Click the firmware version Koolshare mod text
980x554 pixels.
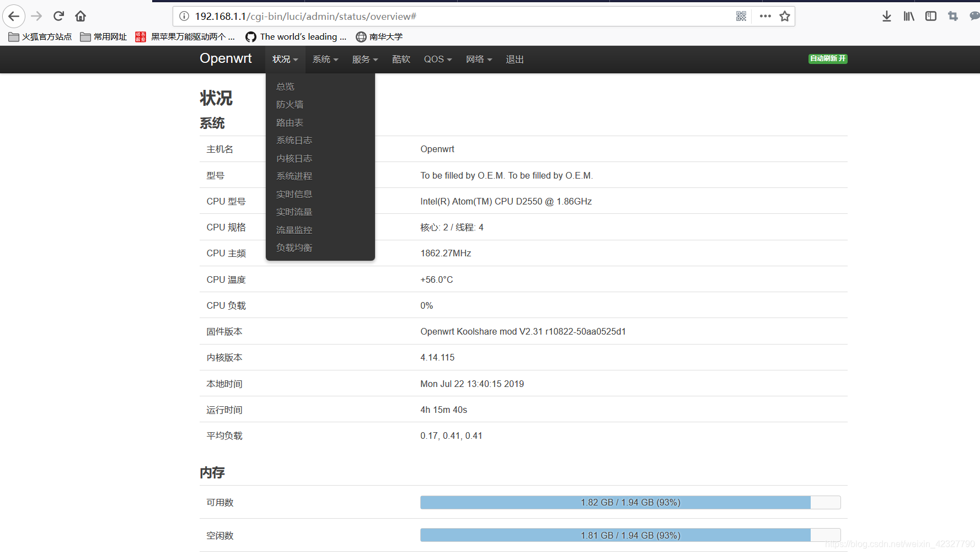click(x=523, y=331)
